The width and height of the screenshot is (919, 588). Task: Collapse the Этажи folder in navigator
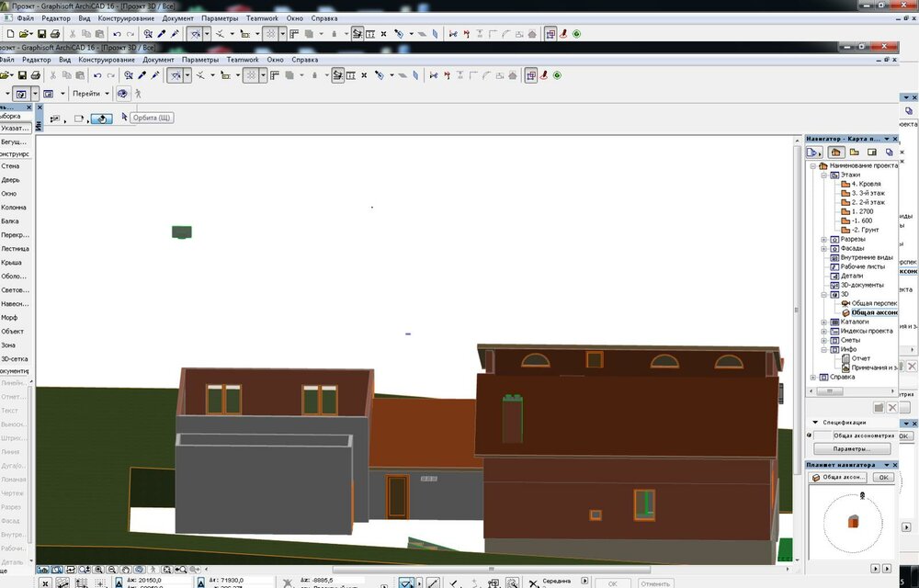point(823,175)
